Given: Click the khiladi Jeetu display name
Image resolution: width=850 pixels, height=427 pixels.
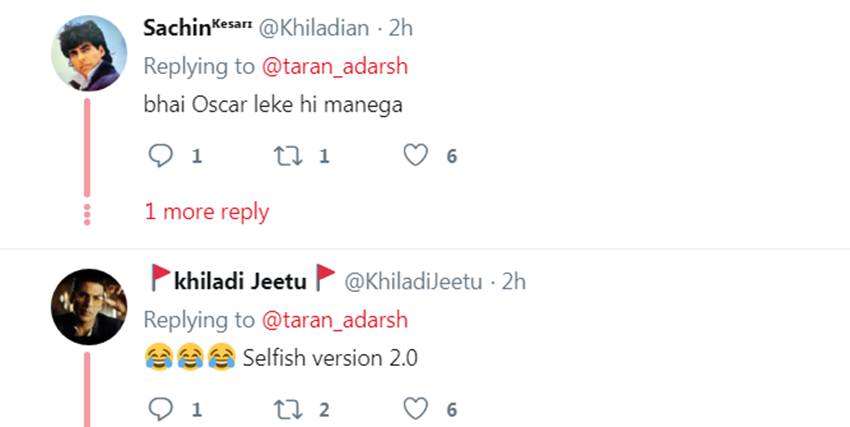Looking at the screenshot, I should coord(240,282).
